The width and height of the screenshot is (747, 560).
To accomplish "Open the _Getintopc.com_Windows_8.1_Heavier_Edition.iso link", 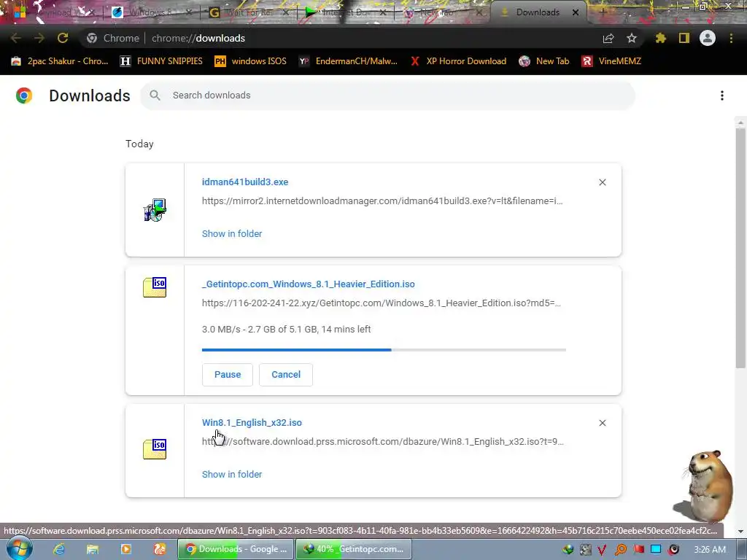I will (x=309, y=284).
